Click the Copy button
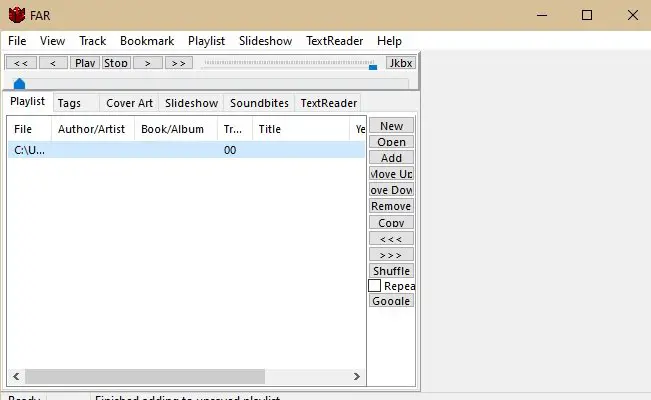Viewport: 651px width, 400px height. coord(392,222)
